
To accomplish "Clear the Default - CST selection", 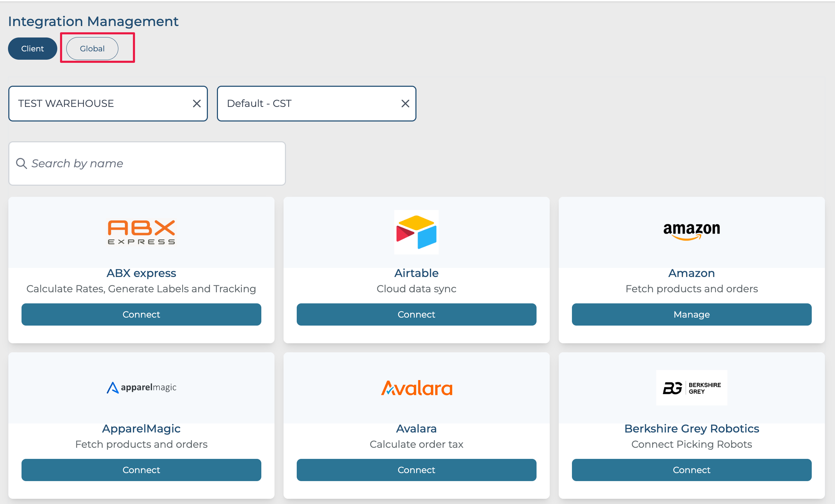I will tap(405, 103).
